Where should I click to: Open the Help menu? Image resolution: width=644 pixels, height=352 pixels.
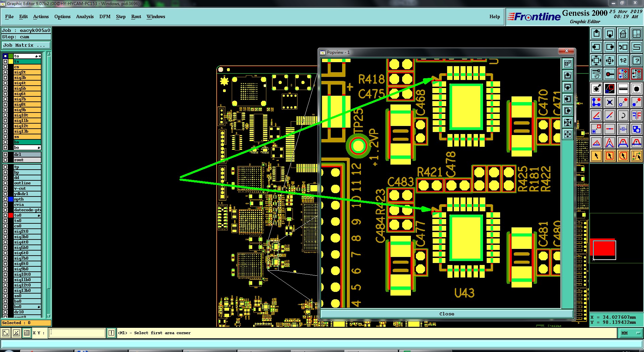click(494, 16)
